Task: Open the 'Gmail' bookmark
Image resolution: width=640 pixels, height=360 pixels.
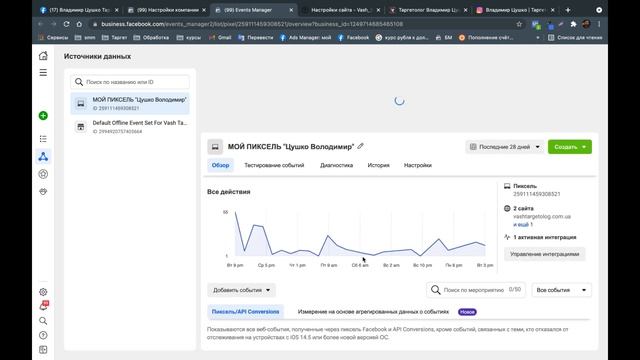Action: pyautogui.click(x=220, y=38)
